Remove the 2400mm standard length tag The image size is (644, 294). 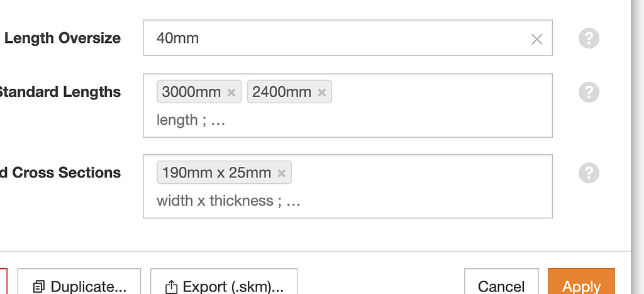click(x=321, y=93)
